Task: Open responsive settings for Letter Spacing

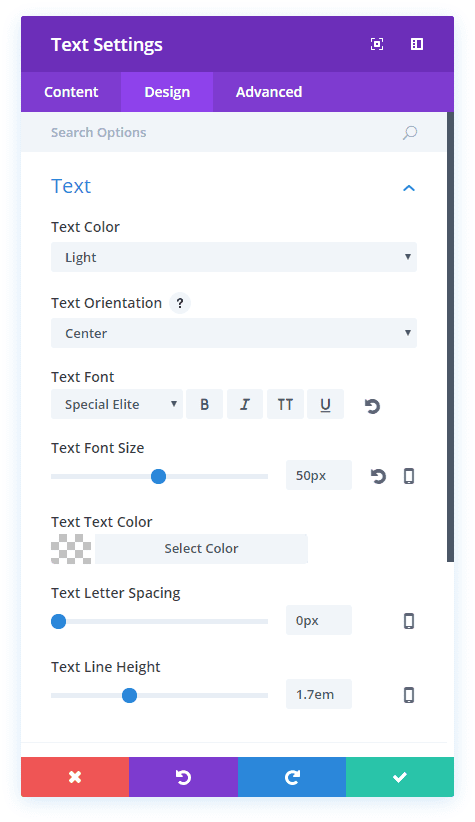Action: [409, 621]
